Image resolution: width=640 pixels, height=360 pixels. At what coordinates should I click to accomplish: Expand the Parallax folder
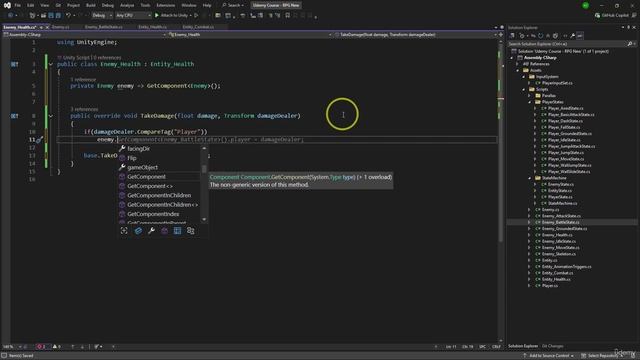pyautogui.click(x=530, y=96)
